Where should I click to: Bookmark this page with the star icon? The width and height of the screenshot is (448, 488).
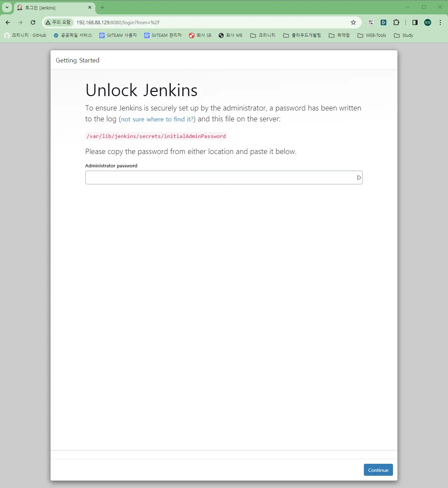click(353, 22)
